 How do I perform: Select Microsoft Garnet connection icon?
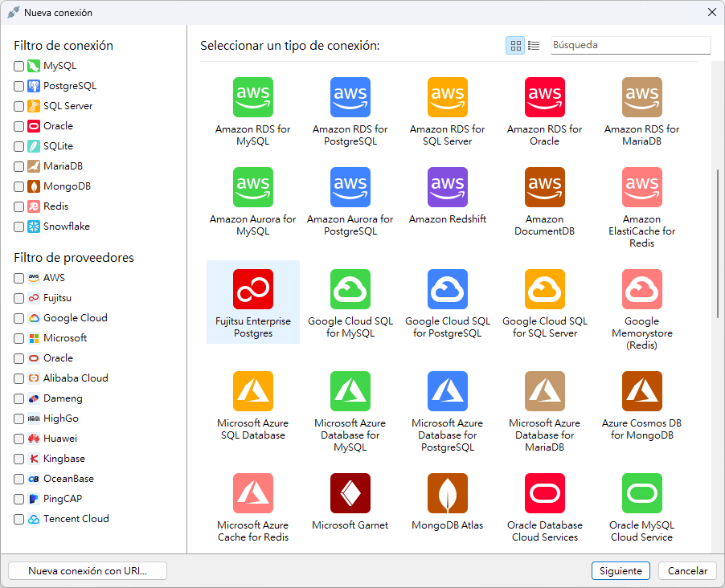pos(350,494)
